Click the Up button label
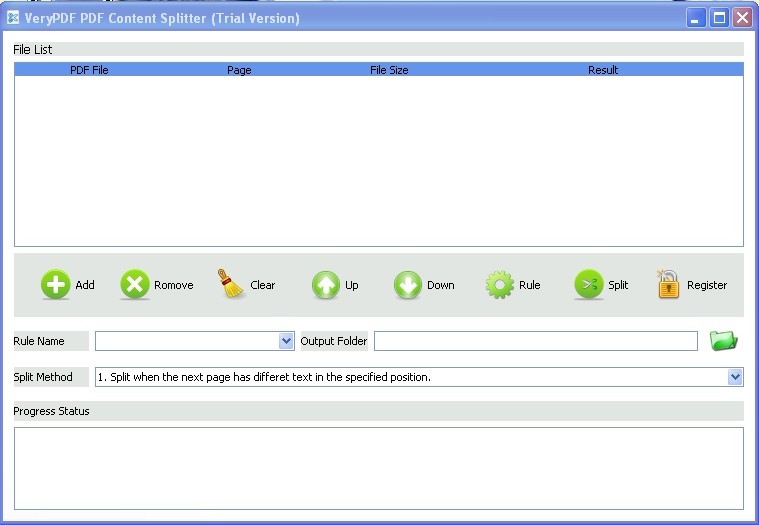The width and height of the screenshot is (759, 525). [x=352, y=285]
